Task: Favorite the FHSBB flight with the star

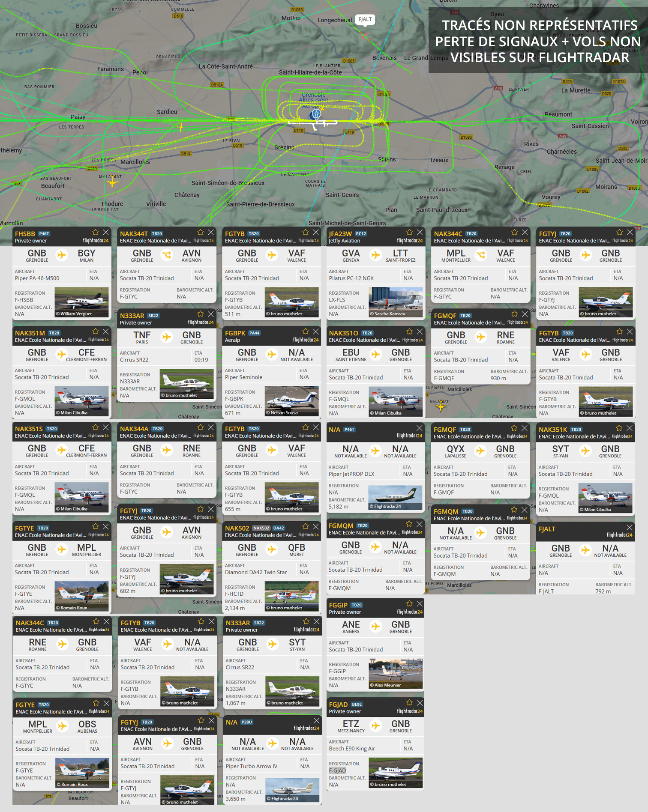Action: pos(95,232)
